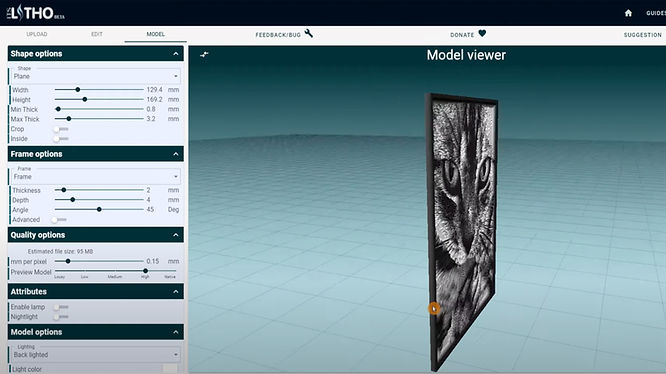Click the Native label under Preview Model
Viewport: 666px width, 374px height.
click(170, 277)
